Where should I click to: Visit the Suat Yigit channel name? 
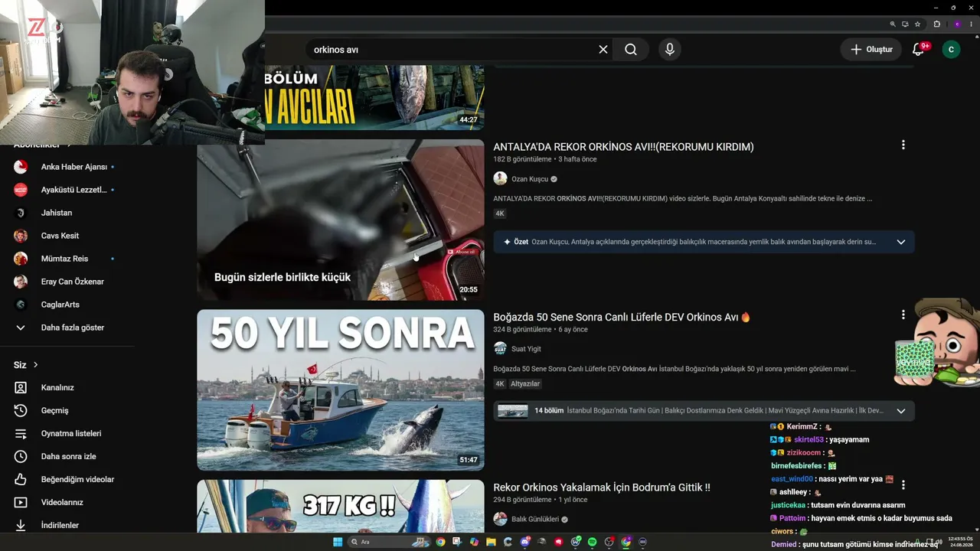click(526, 349)
